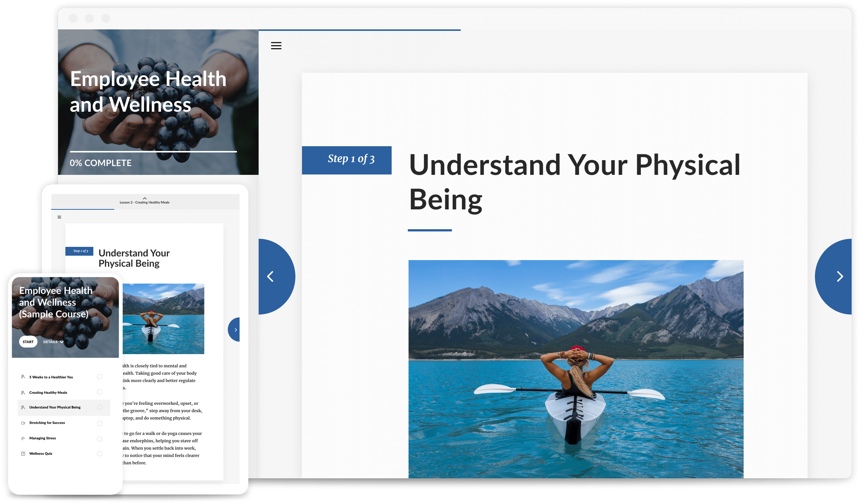862x504 pixels.
Task: Click the Step 1 of 3 progress indicator
Action: pyautogui.click(x=350, y=158)
